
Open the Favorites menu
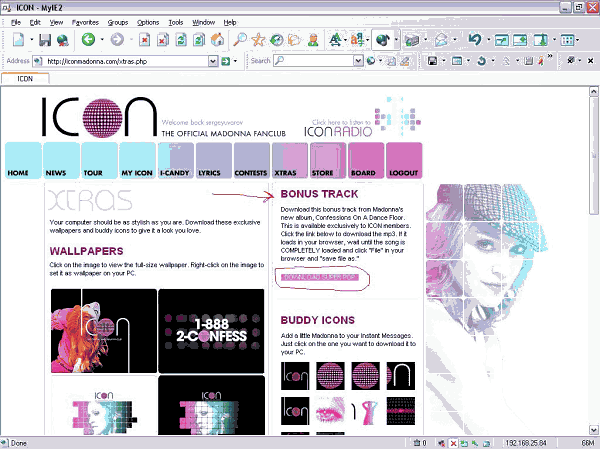[x=85, y=23]
